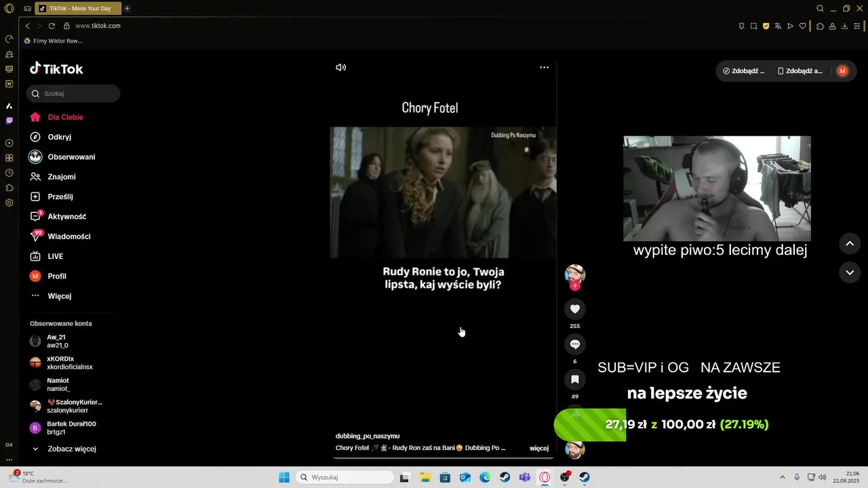Click the Szukaj search field
This screenshot has width=868, height=488.
pos(73,94)
